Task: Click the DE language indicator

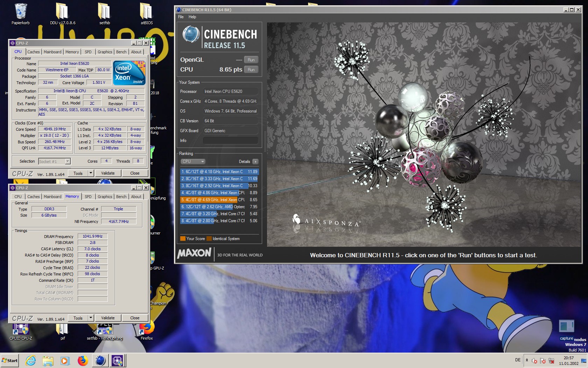Action: 518,360
